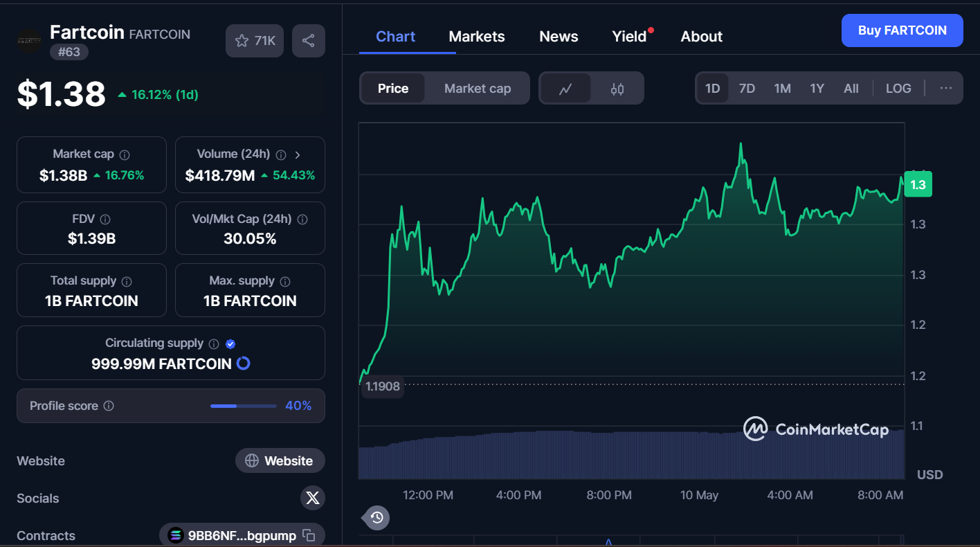
Task: Show Total supply info icon
Action: pos(127,282)
